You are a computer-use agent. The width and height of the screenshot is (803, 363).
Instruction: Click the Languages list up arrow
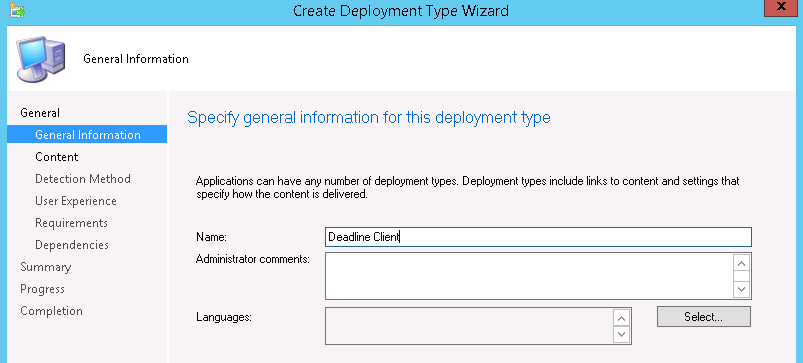[622, 318]
